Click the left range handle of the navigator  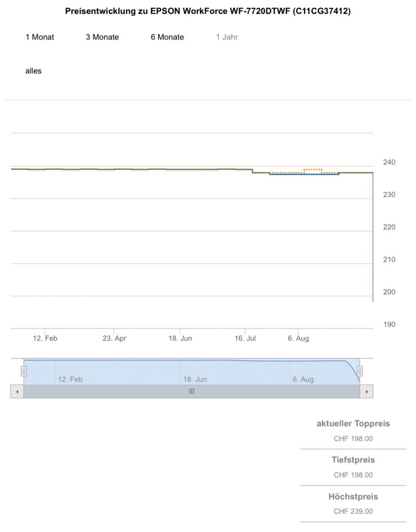coord(23,371)
